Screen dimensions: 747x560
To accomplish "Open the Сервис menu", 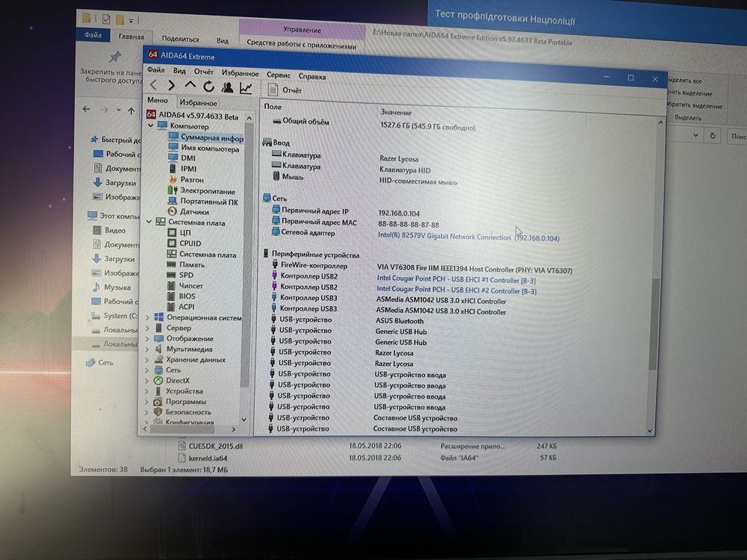I will click(x=278, y=75).
